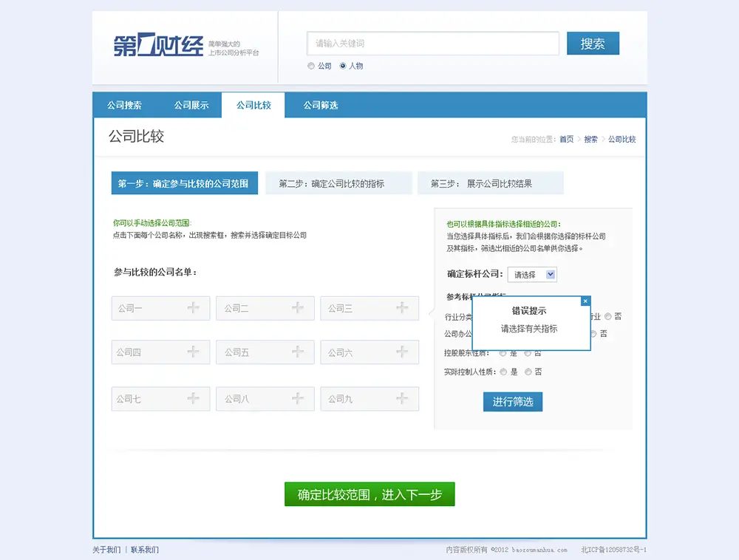Image resolution: width=739 pixels, height=560 pixels.
Task: Switch to the 公司筛选 tab
Action: (320, 106)
